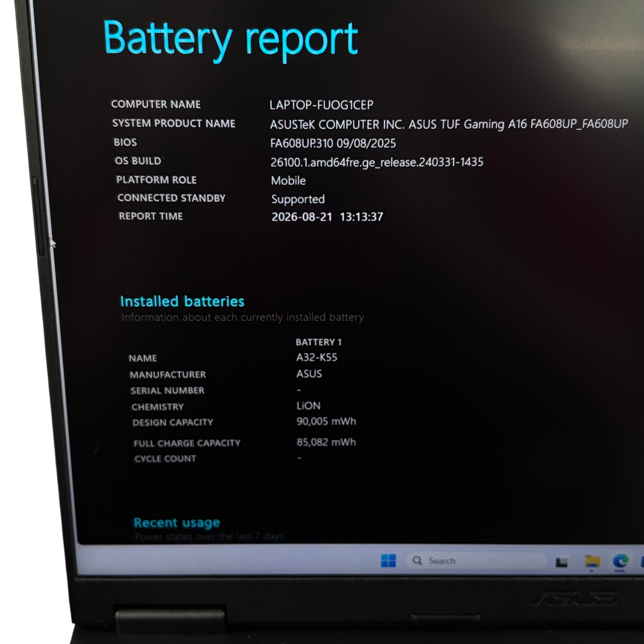The width and height of the screenshot is (644, 644).
Task: Click the "BIOS" row label
Action: point(125,142)
